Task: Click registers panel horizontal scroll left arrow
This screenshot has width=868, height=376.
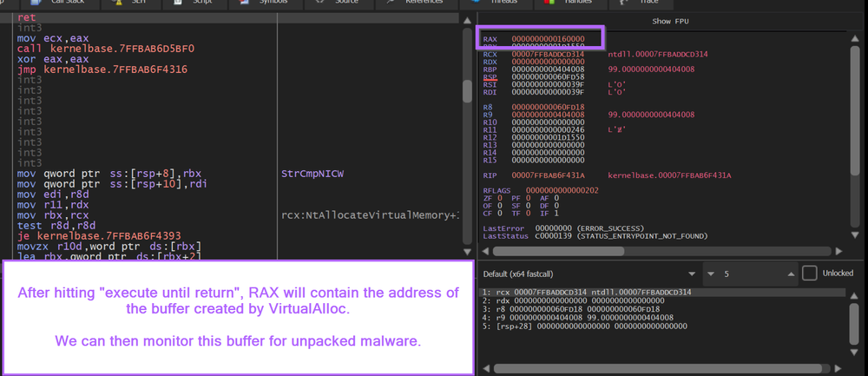Action: tap(485, 252)
